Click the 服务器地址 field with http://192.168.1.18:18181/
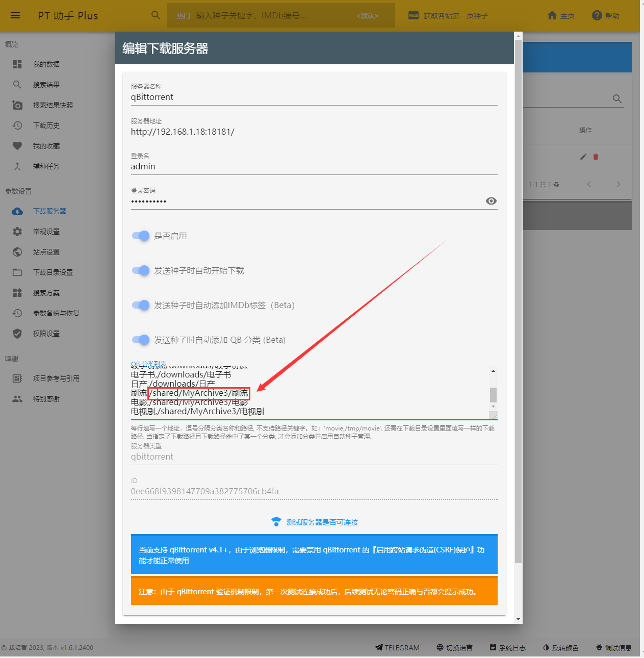Screen dimensions: 644x658 (x=314, y=132)
